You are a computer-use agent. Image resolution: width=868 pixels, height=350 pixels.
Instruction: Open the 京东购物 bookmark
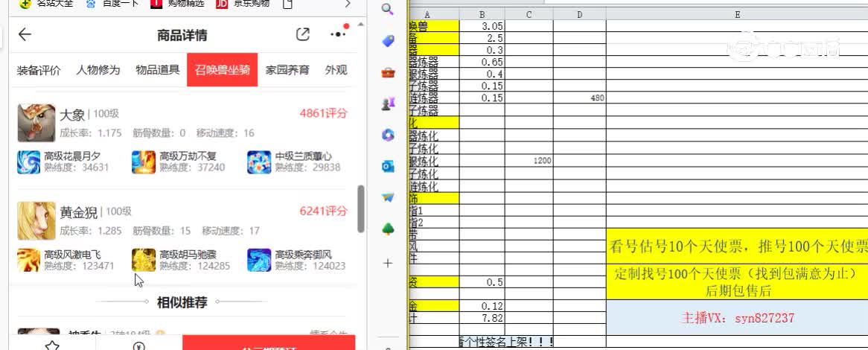pos(243,4)
